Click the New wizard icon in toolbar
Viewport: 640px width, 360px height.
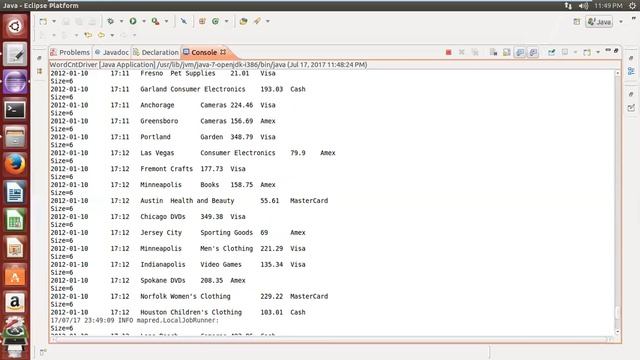pyautogui.click(x=43, y=21)
